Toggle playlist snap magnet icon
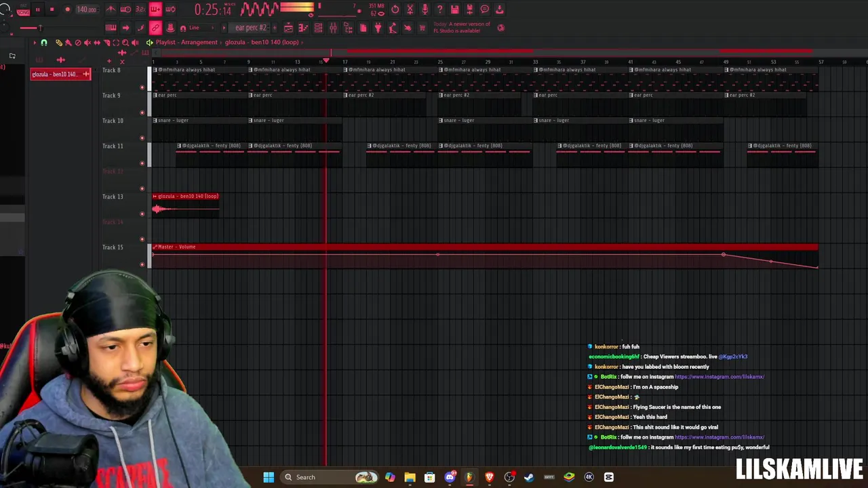868x488 pixels. (44, 43)
